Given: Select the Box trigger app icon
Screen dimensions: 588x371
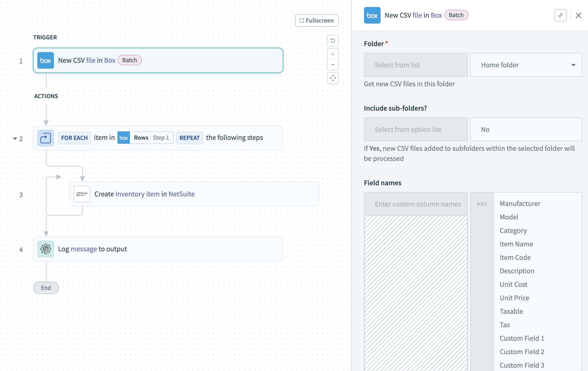Looking at the screenshot, I should (x=46, y=60).
